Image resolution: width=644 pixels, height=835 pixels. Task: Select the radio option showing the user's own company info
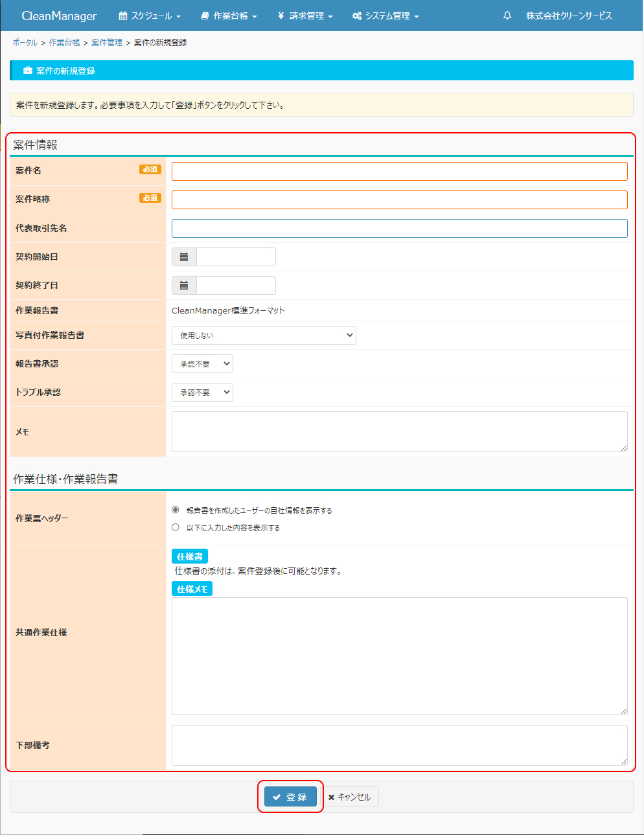pos(176,510)
